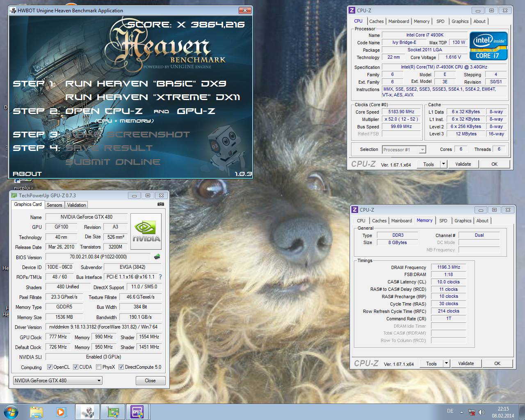
Task: Click OK in upper CPU-Z window
Action: 494,164
